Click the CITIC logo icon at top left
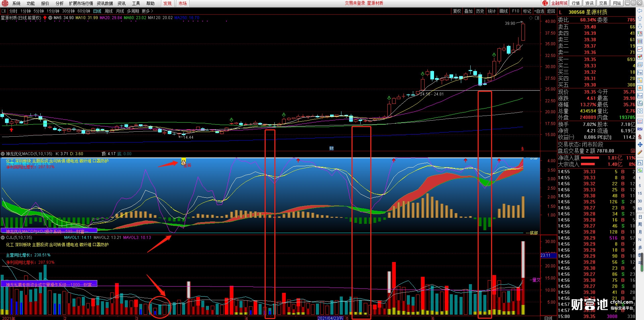Image resolution: width=644 pixels, height=320 pixels. pyautogui.click(x=5, y=3)
